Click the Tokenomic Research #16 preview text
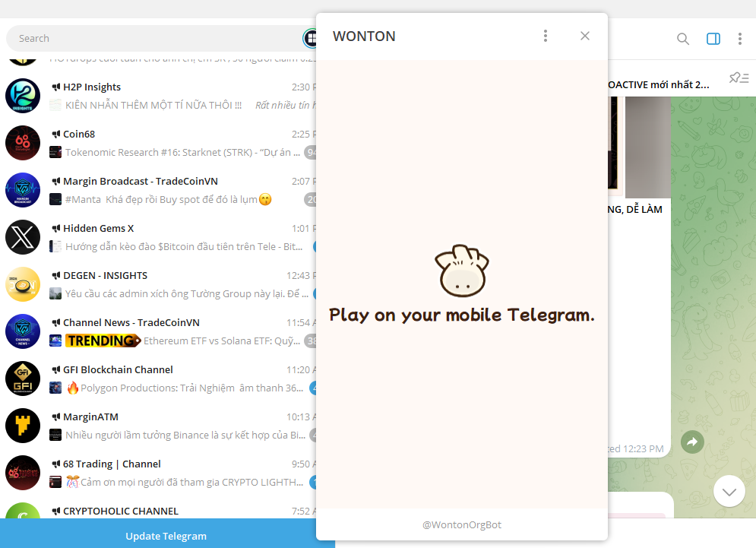756x548 pixels. [183, 153]
